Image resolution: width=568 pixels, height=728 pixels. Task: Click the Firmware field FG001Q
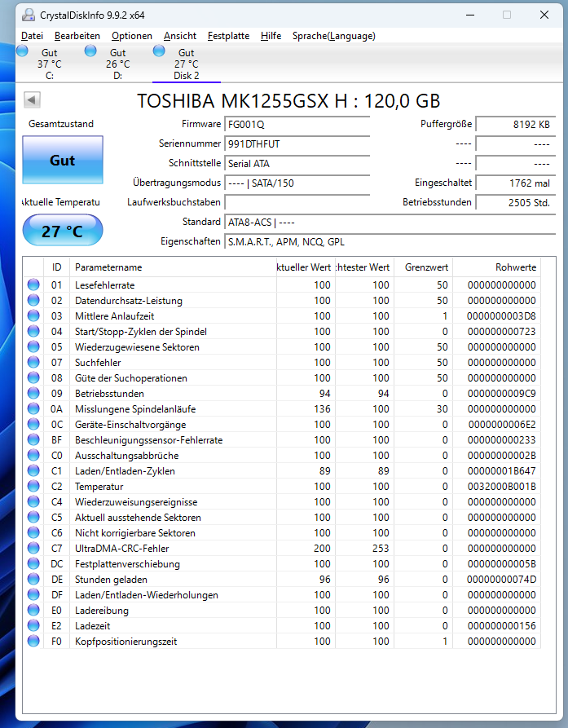297,125
